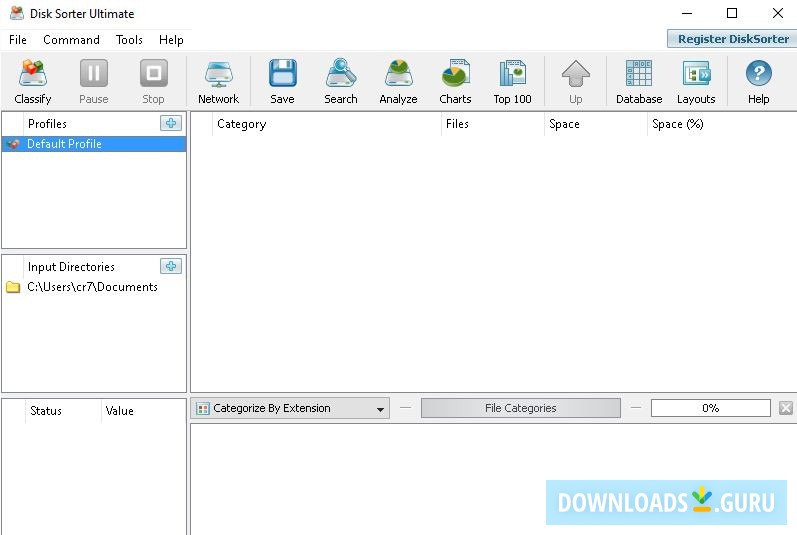The height and width of the screenshot is (535, 797).
Task: Open the Layouts tool
Action: pyautogui.click(x=696, y=81)
